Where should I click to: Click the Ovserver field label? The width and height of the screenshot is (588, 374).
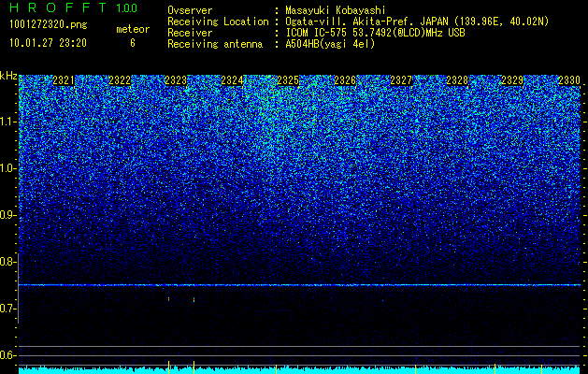[x=190, y=10]
